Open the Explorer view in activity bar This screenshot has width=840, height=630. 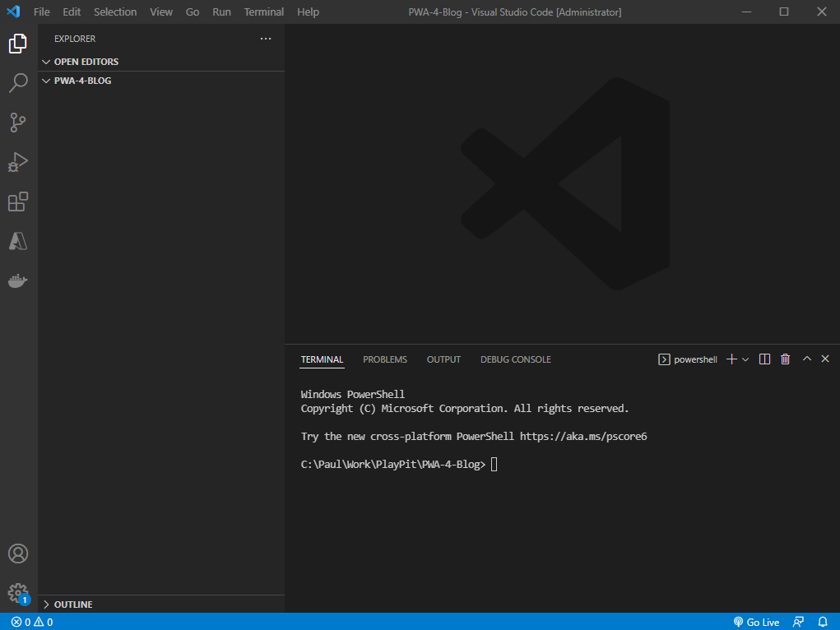click(x=17, y=44)
